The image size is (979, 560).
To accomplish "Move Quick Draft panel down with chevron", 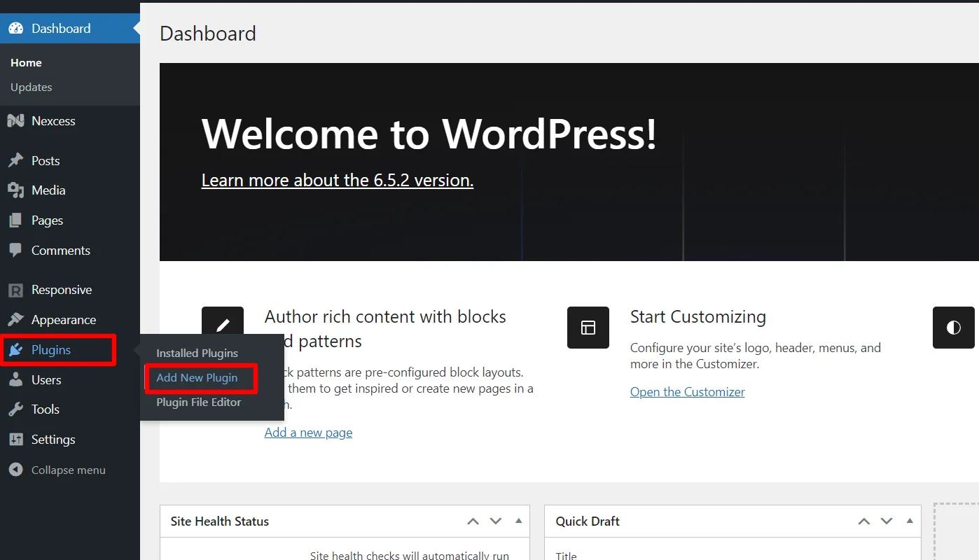I will 887,521.
